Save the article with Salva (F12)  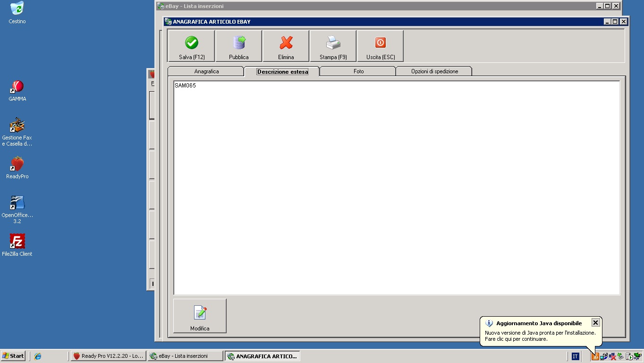click(x=192, y=46)
